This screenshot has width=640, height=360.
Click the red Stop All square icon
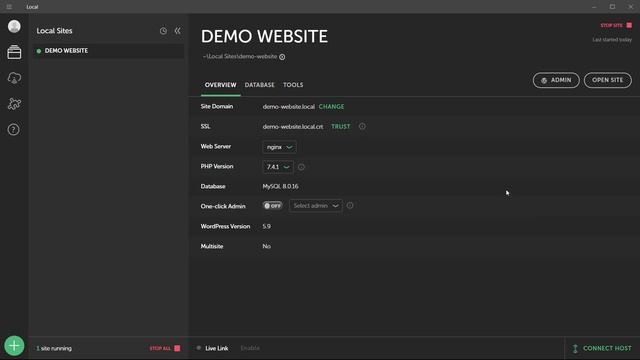177,348
